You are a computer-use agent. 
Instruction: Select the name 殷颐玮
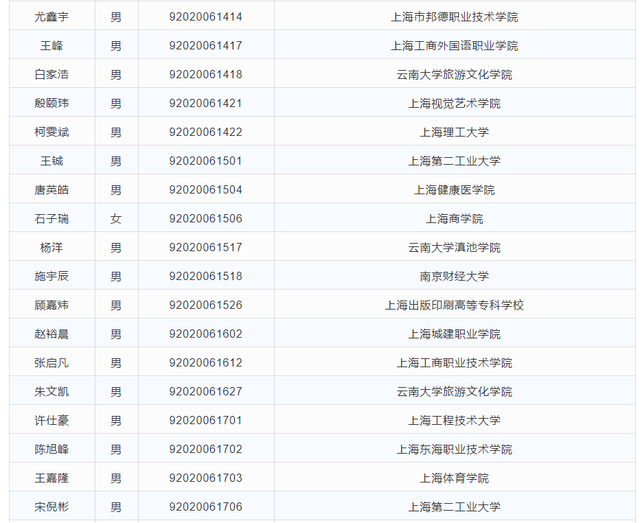pyautogui.click(x=51, y=103)
